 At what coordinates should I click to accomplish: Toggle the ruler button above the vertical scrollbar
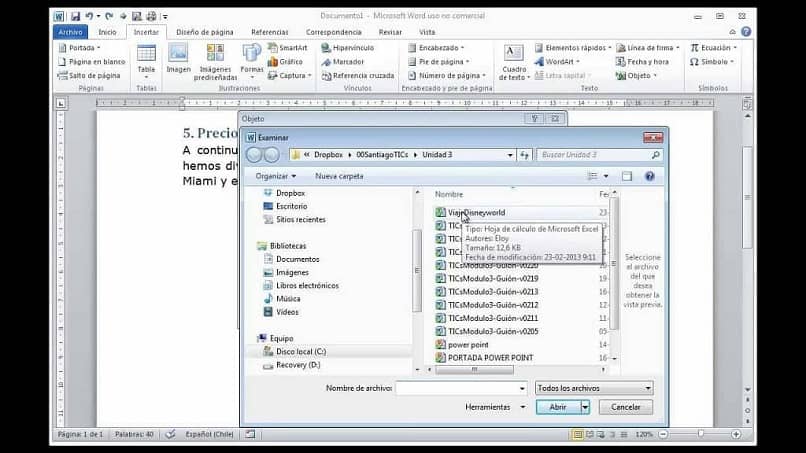point(747,104)
